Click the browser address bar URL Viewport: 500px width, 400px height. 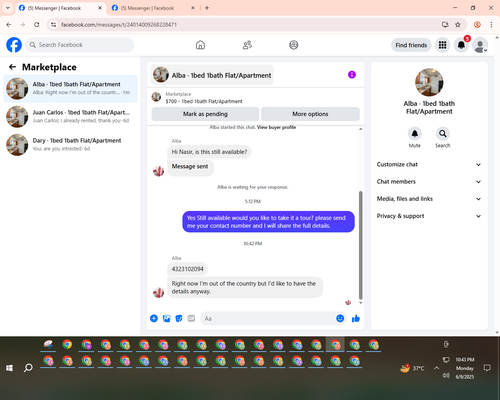pyautogui.click(x=119, y=25)
